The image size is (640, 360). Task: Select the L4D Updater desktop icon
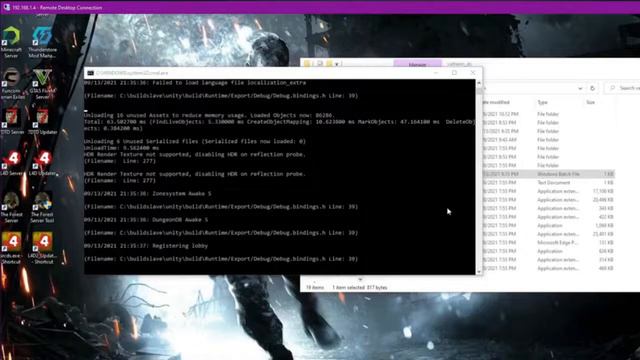pos(42,163)
